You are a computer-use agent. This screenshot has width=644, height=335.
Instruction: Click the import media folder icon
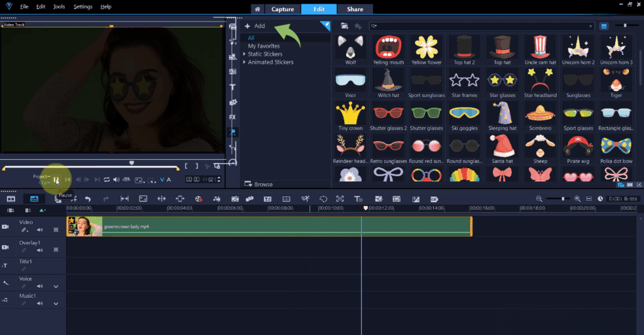coord(345,26)
